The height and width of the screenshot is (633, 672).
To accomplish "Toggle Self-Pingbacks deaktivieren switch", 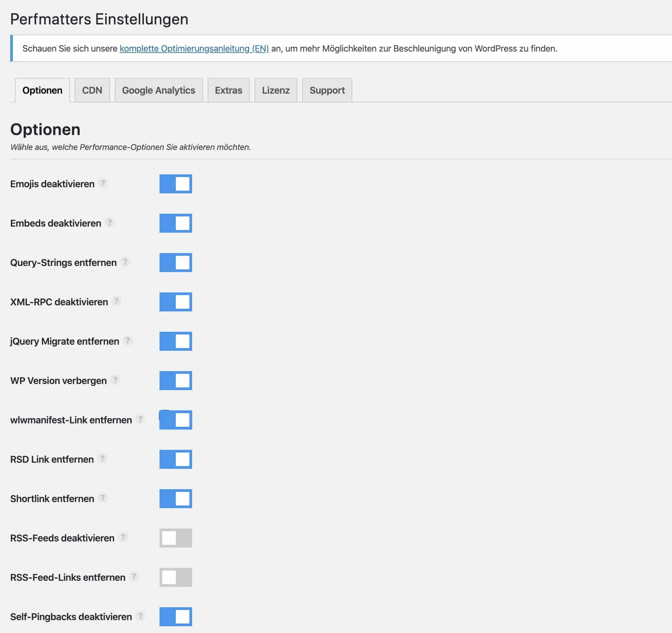I will pyautogui.click(x=176, y=617).
